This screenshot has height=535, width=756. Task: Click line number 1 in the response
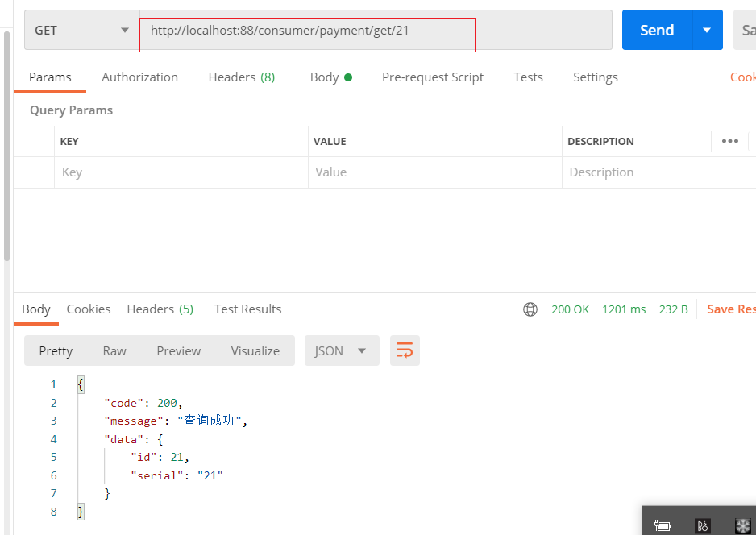[x=53, y=384]
